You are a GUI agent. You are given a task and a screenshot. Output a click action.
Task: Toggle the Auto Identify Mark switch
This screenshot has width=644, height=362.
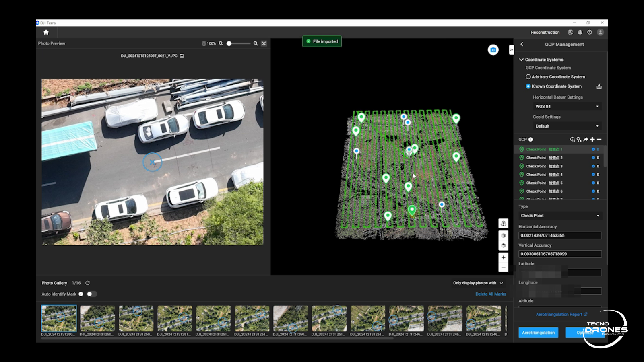click(91, 294)
